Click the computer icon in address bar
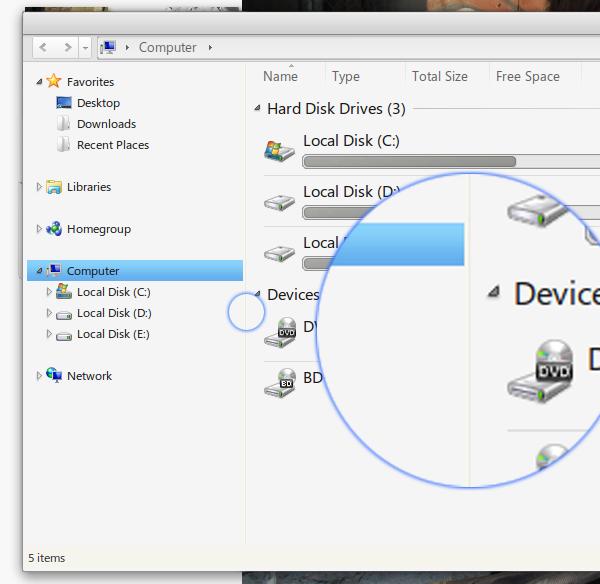 click(x=108, y=47)
